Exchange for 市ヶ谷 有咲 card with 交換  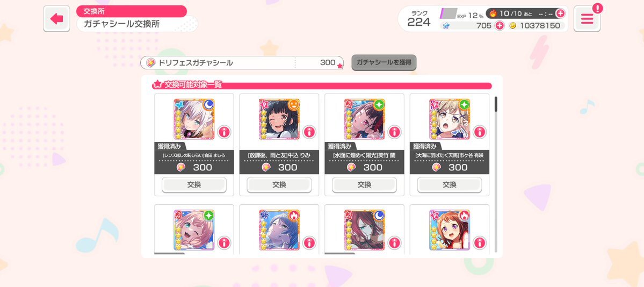click(x=450, y=185)
